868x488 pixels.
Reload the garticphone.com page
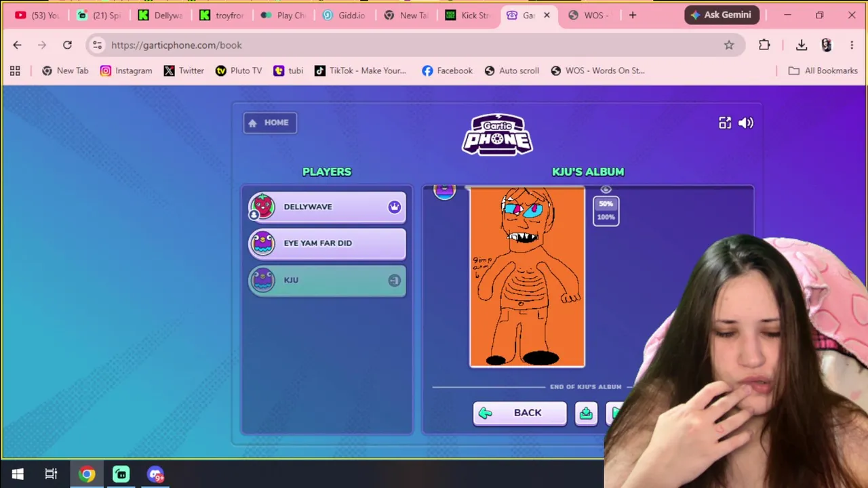(x=67, y=45)
